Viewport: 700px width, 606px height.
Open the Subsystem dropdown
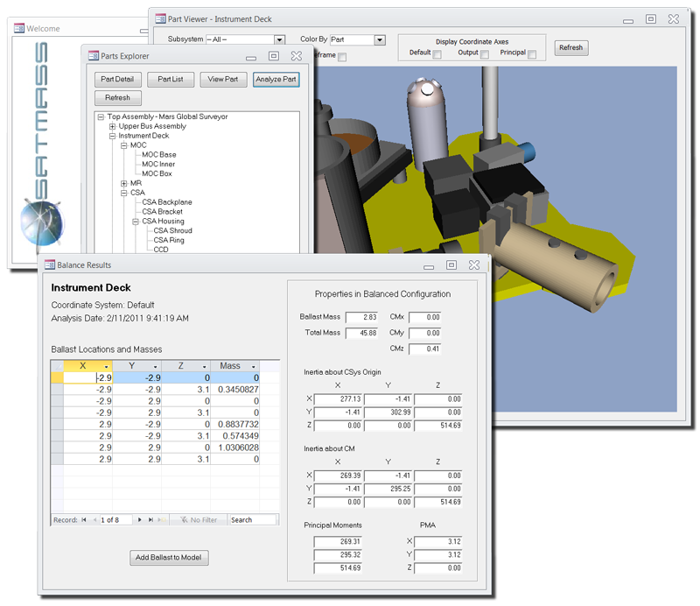coord(279,39)
